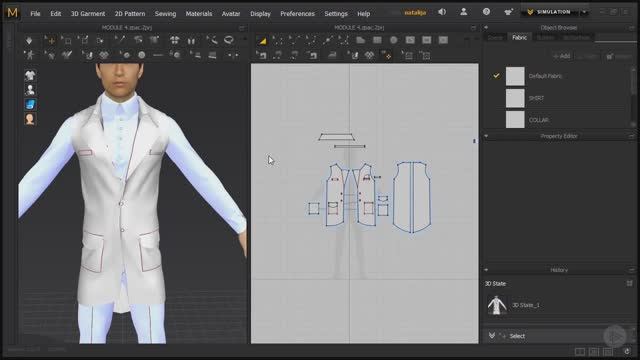This screenshot has height=360, width=640.
Task: Click the double-diamond icon in the 2D toolbar
Action: [369, 55]
